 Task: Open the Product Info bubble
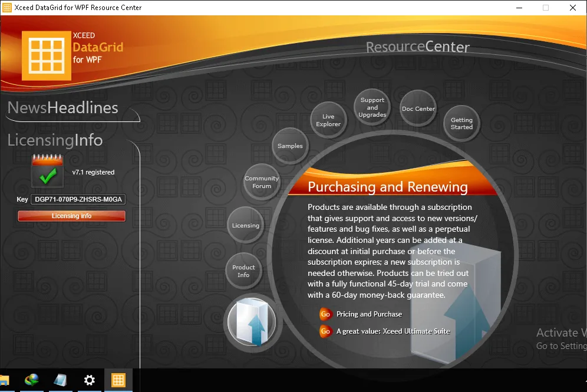pyautogui.click(x=243, y=271)
